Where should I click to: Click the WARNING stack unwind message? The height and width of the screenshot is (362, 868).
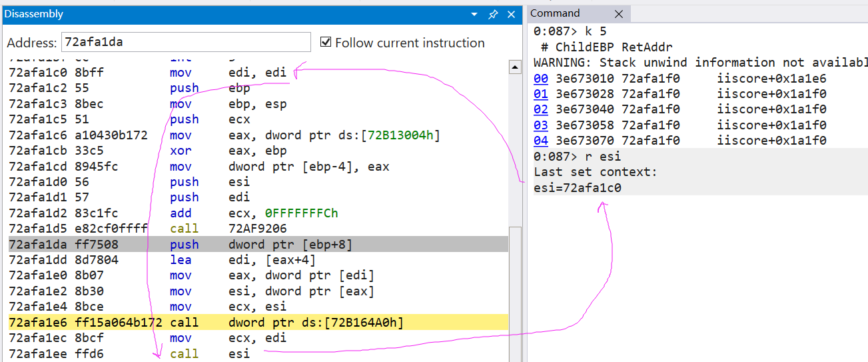pyautogui.click(x=700, y=63)
